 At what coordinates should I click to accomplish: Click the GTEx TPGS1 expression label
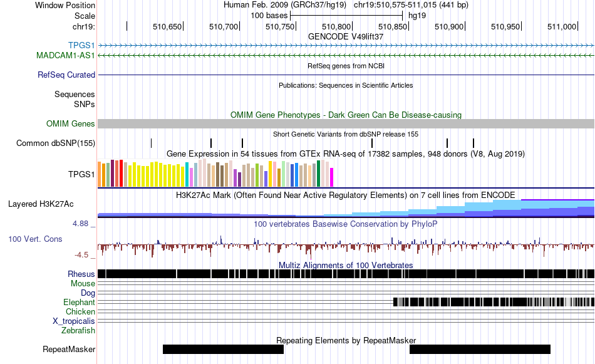pos(81,174)
